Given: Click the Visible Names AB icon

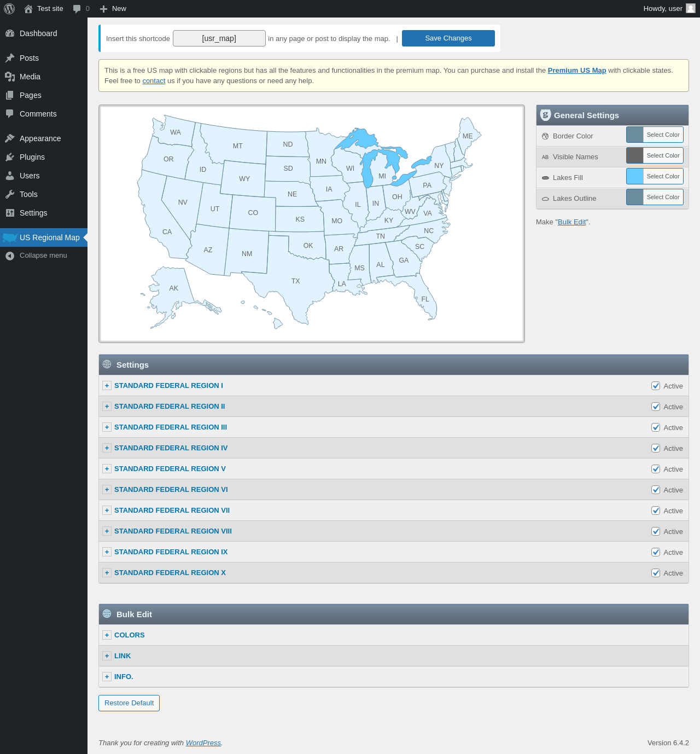Looking at the screenshot, I should tap(545, 157).
